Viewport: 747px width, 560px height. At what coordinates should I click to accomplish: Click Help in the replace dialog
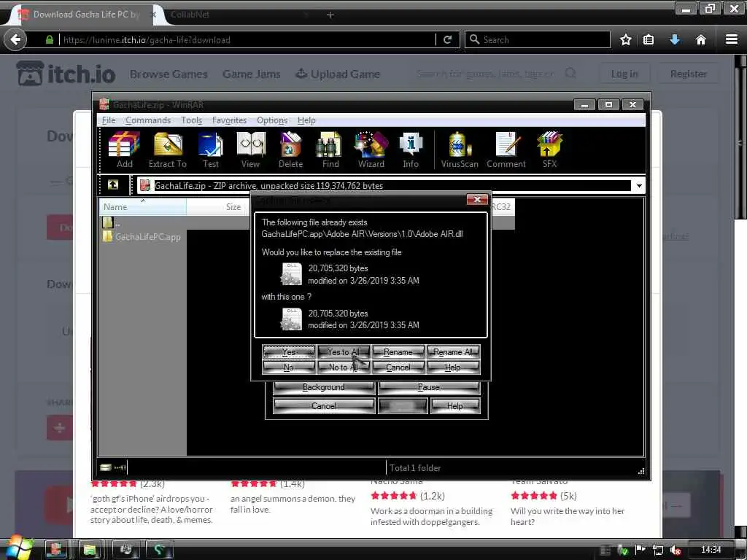(453, 367)
